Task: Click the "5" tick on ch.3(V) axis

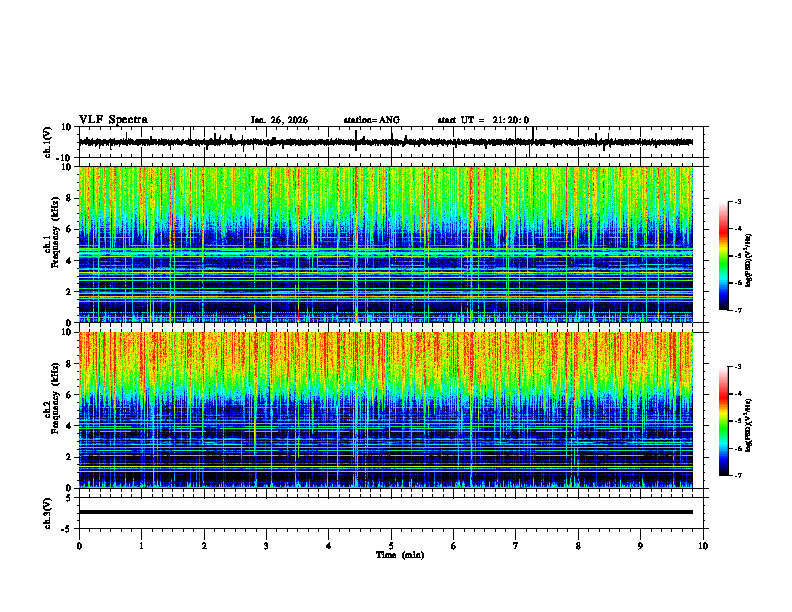Action: (x=69, y=498)
